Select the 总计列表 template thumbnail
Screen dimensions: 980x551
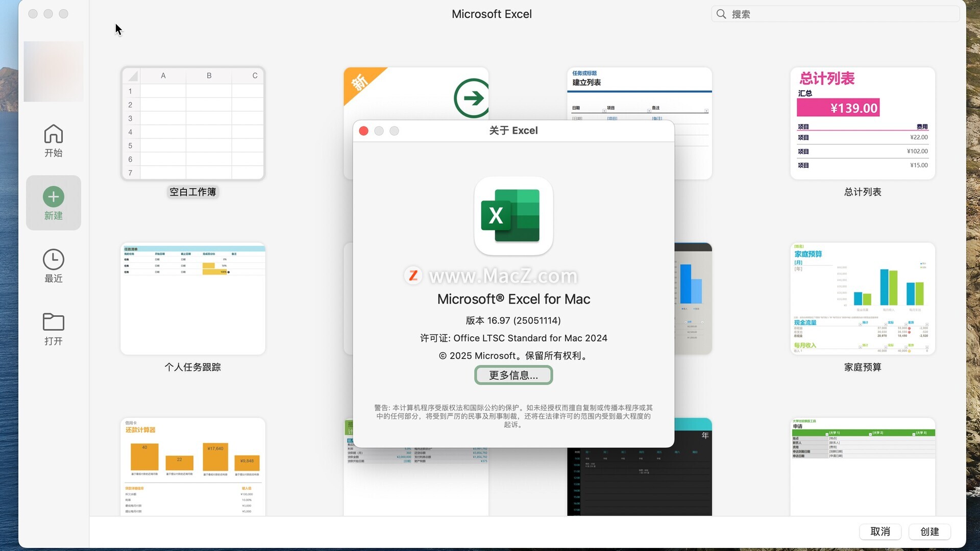(x=863, y=123)
